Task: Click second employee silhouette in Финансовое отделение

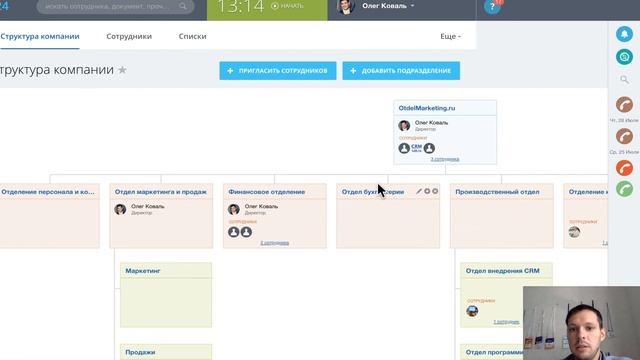Action: point(246,232)
